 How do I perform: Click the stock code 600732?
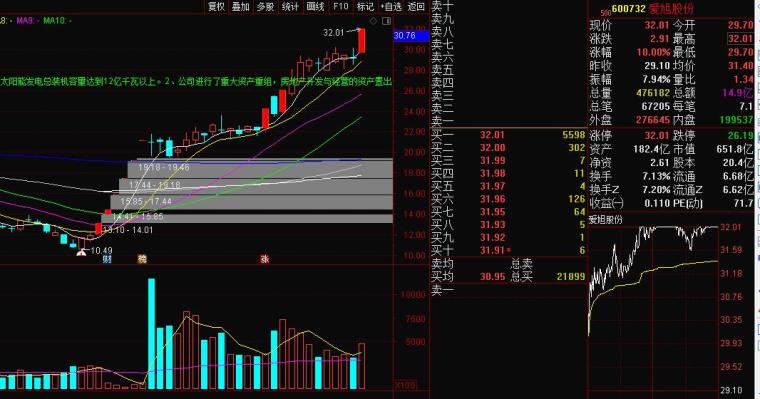pyautogui.click(x=629, y=9)
